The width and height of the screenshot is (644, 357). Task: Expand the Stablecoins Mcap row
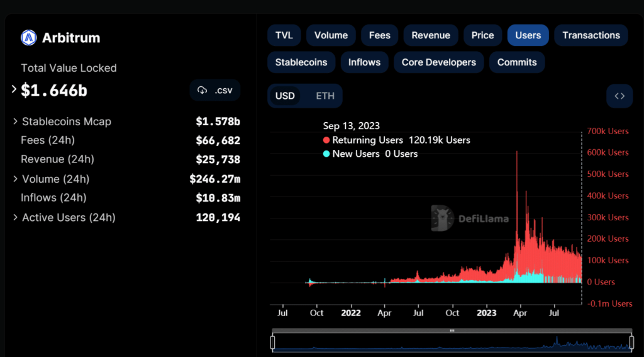15,122
